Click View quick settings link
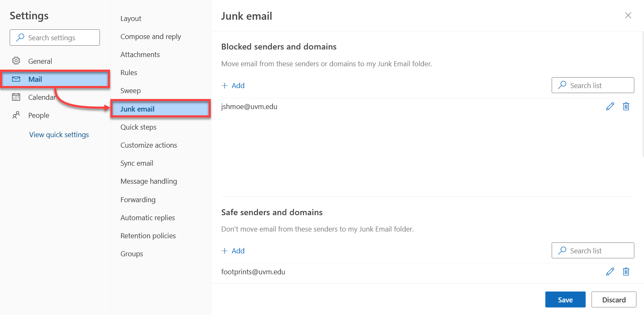The image size is (644, 315). (x=59, y=135)
